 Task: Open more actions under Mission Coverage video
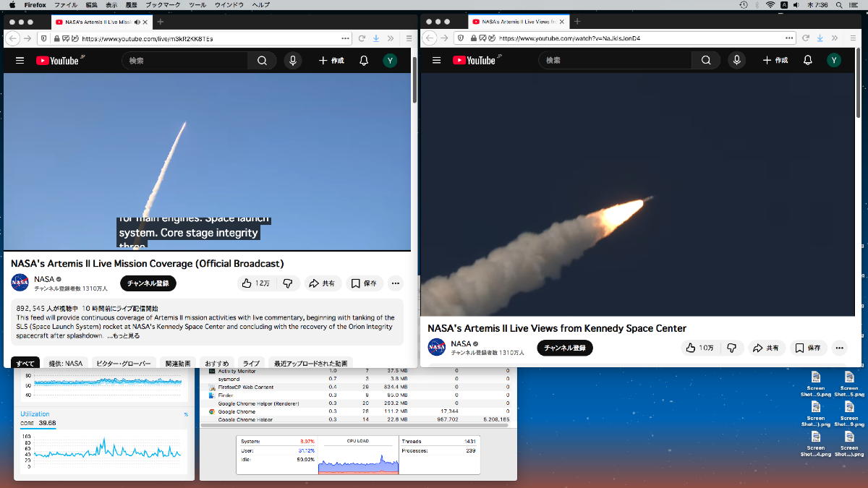(395, 283)
